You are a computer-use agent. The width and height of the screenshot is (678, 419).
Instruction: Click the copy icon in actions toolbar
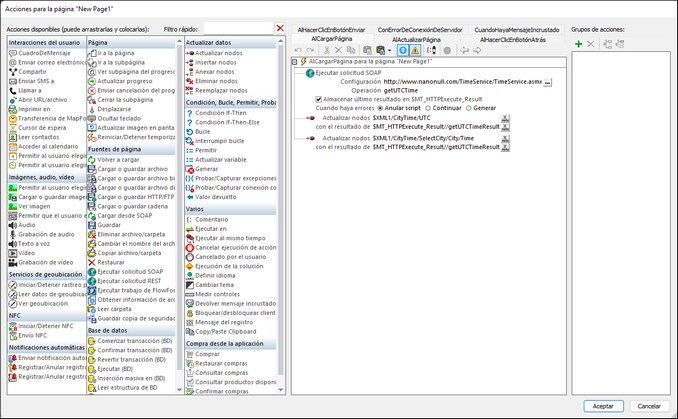click(351, 50)
